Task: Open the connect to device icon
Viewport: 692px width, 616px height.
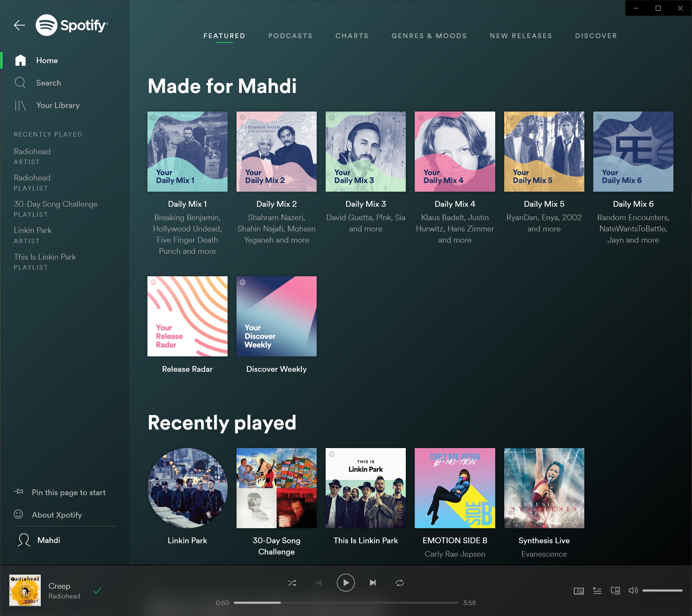Action: tap(615, 591)
